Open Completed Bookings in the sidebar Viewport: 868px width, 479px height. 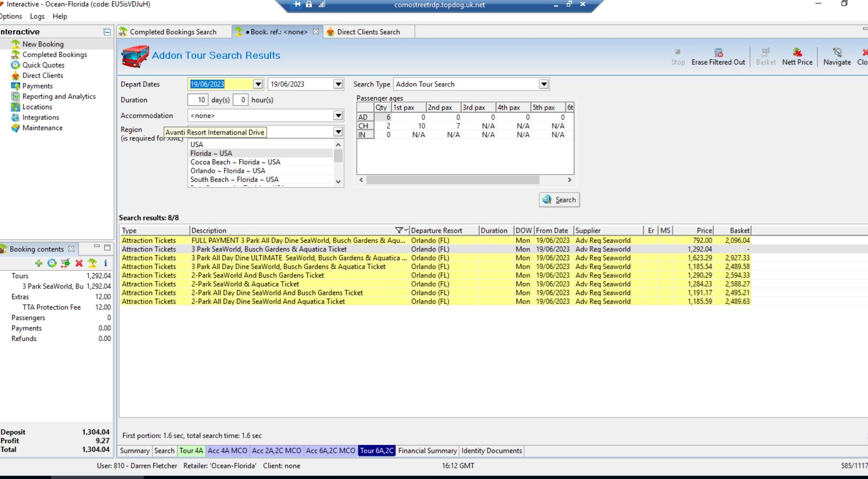point(54,54)
